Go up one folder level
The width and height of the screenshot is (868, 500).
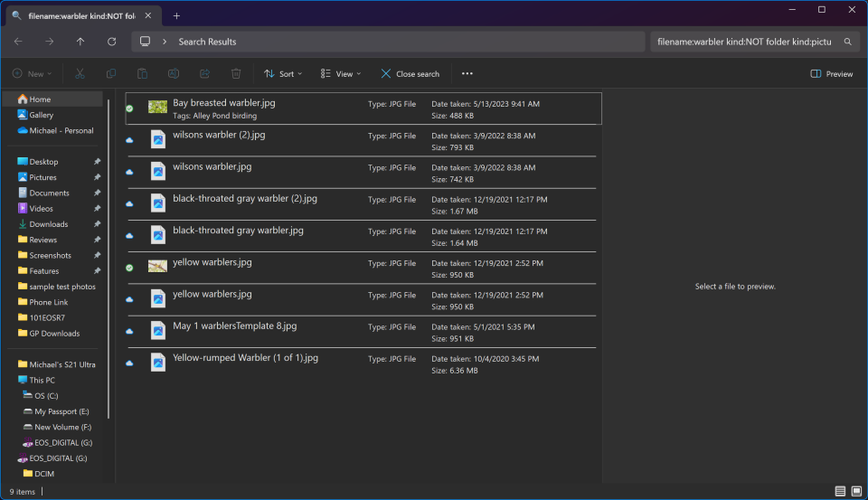80,42
